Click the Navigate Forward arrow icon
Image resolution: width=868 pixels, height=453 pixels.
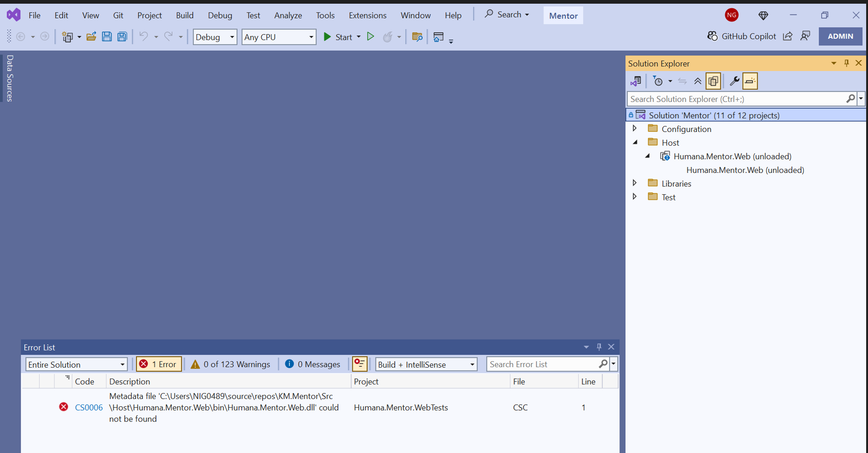click(45, 36)
